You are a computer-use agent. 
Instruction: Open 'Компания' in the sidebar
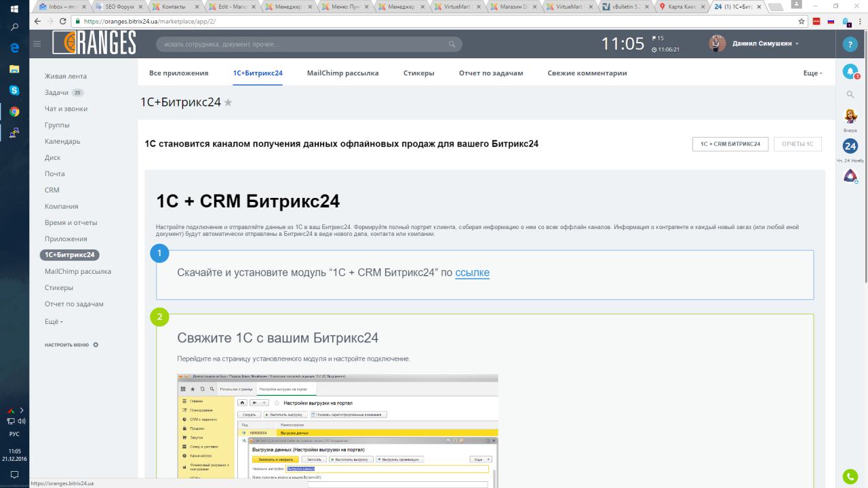click(x=62, y=206)
